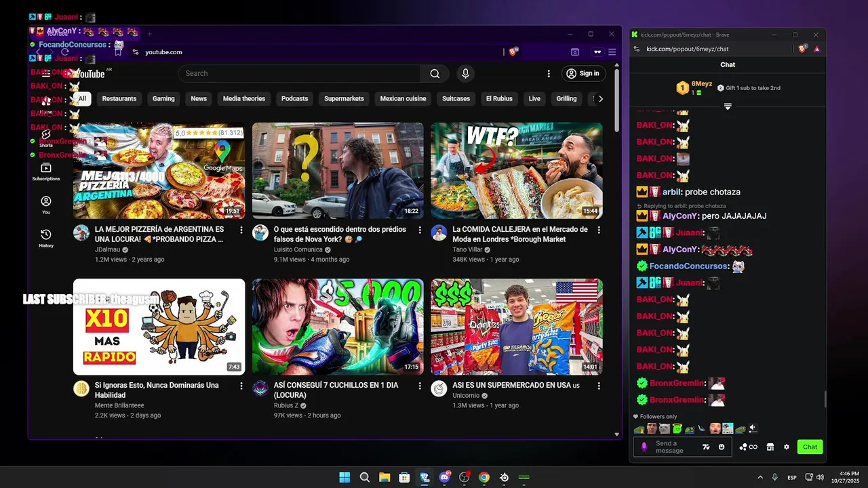Select the News category chip
Image resolution: width=868 pixels, height=488 pixels.
point(199,98)
